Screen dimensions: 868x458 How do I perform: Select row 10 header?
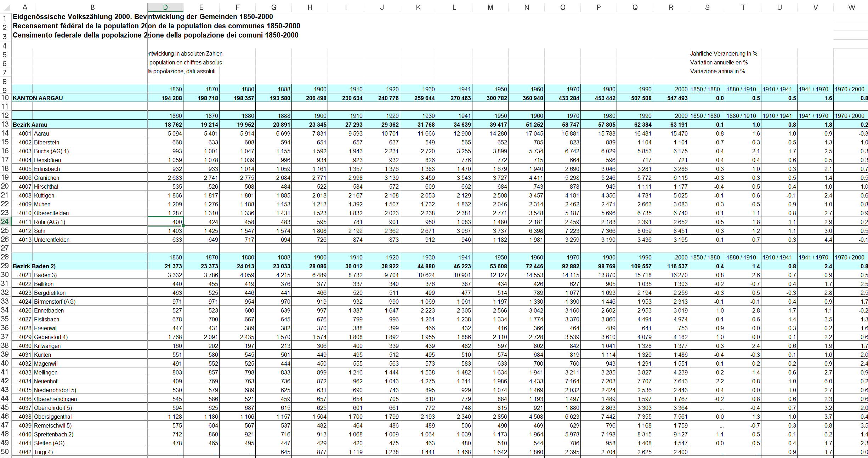tap(5, 98)
